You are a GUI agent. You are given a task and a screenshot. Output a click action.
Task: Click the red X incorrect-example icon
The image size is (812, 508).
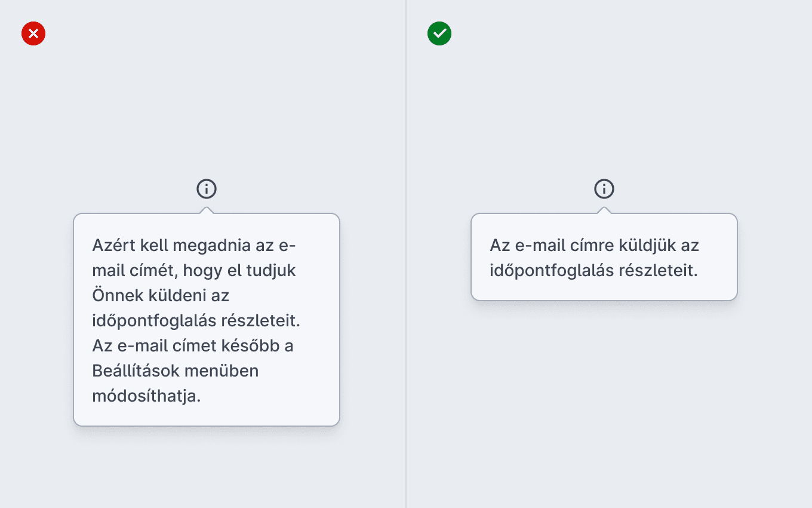33,33
